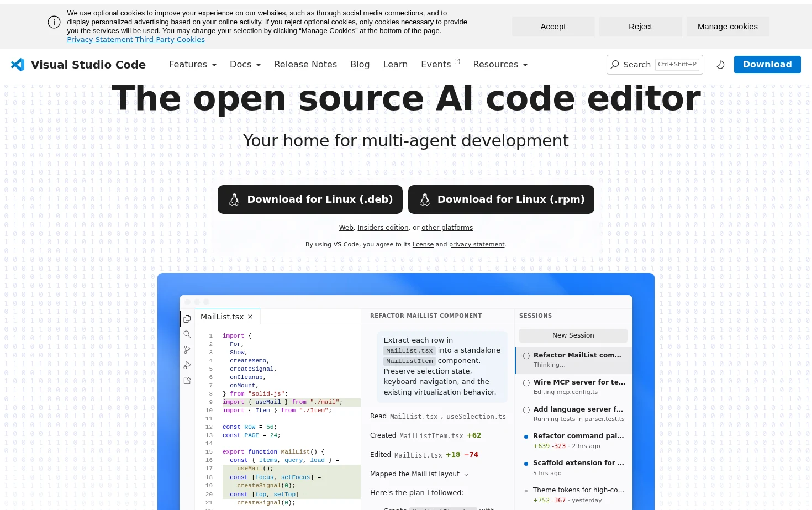
Task: Click Download for Linux (.deb)
Action: (310, 199)
